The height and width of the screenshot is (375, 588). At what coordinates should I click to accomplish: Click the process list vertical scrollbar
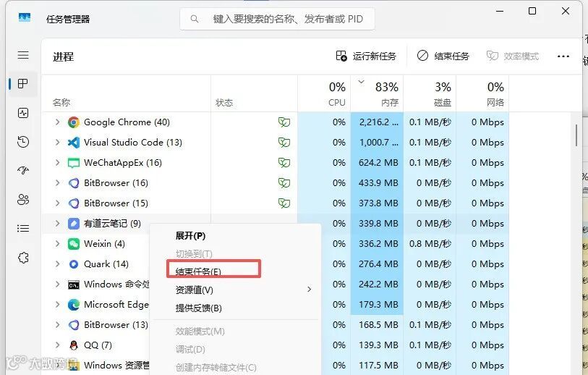point(576,135)
